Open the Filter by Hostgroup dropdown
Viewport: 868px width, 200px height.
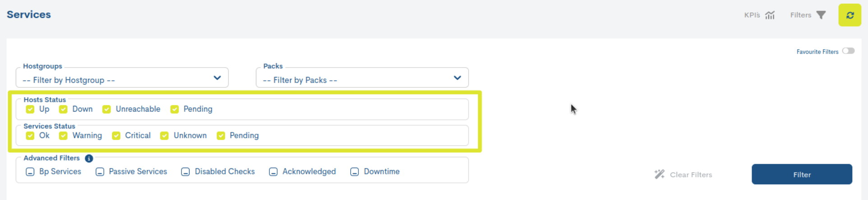tap(122, 78)
